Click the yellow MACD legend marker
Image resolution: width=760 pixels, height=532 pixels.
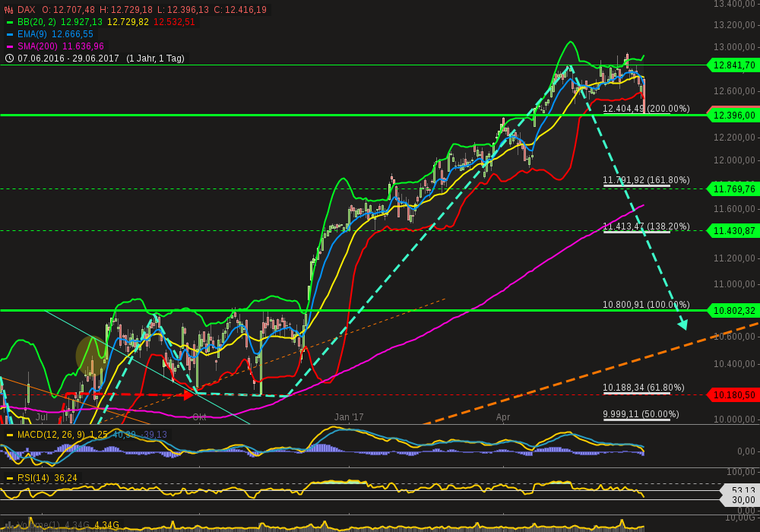[9, 435]
